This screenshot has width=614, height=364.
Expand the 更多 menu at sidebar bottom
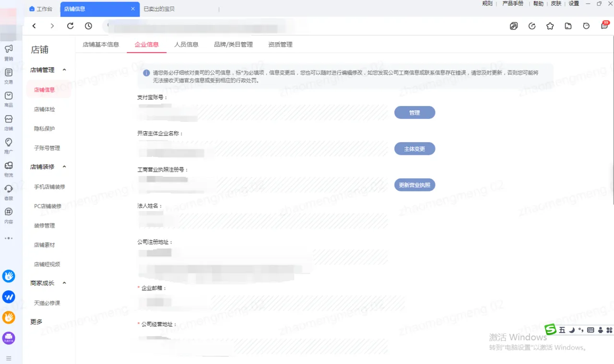(x=35, y=321)
